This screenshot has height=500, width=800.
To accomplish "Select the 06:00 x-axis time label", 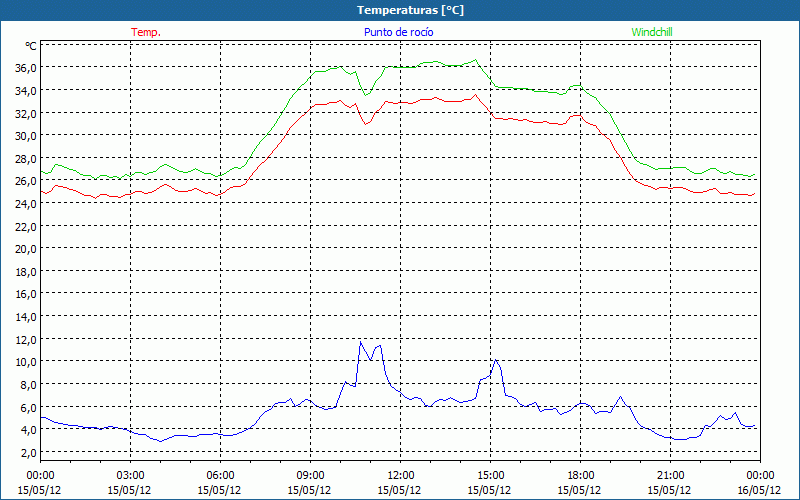I will [x=221, y=475].
